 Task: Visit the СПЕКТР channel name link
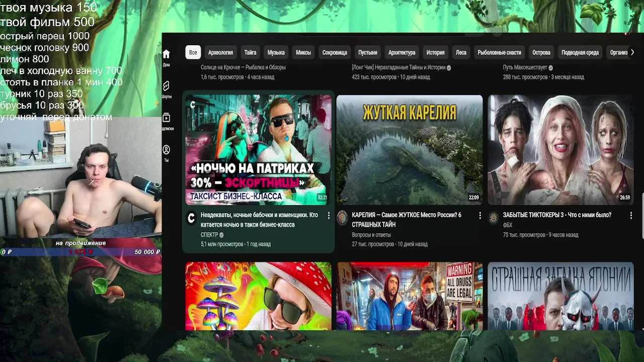click(209, 235)
